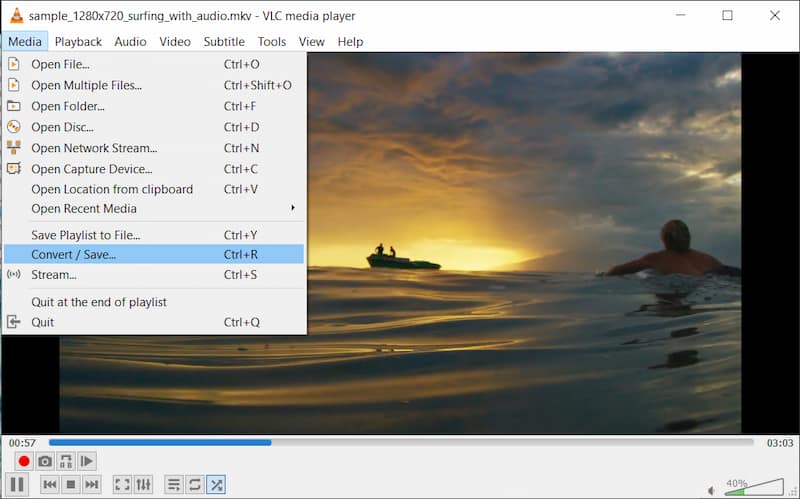Screen dimensions: 800x499
Task: Click the frame-by-frame button
Action: pos(87,461)
